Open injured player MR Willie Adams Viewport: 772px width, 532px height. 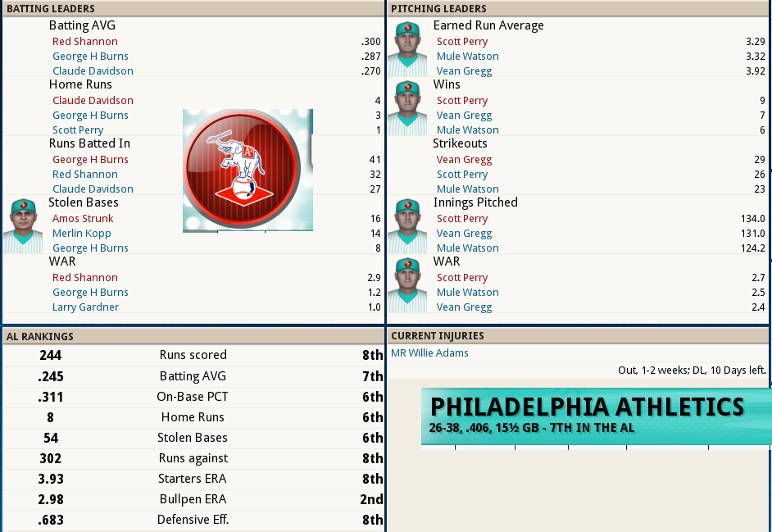click(x=429, y=353)
